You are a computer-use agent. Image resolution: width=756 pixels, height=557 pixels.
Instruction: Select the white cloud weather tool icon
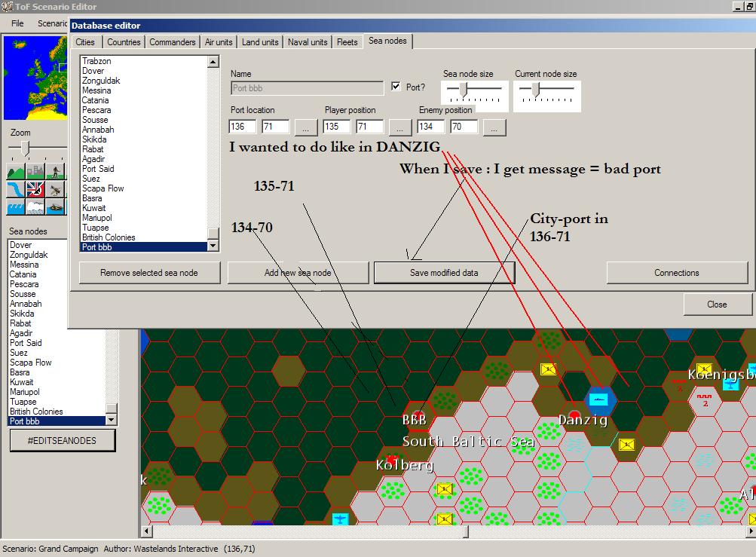click(x=35, y=207)
